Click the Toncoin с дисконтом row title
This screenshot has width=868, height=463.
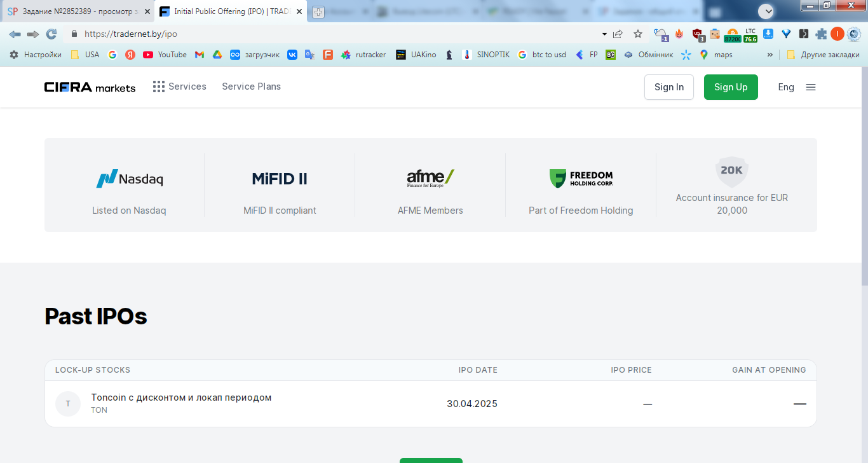coord(181,397)
